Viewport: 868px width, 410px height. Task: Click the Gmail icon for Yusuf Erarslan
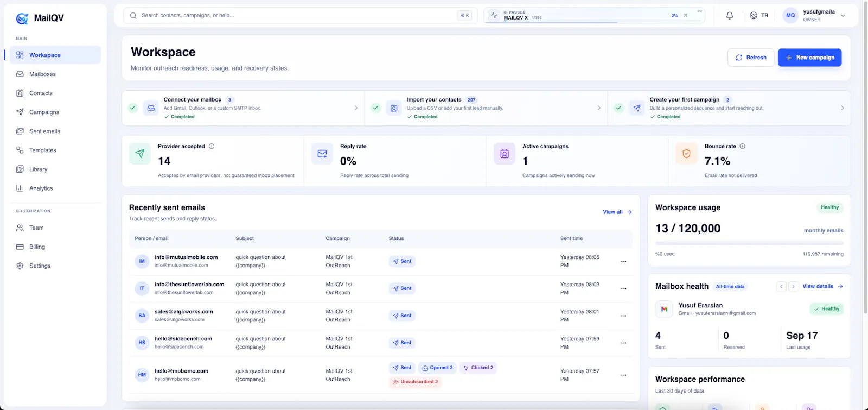pyautogui.click(x=664, y=309)
